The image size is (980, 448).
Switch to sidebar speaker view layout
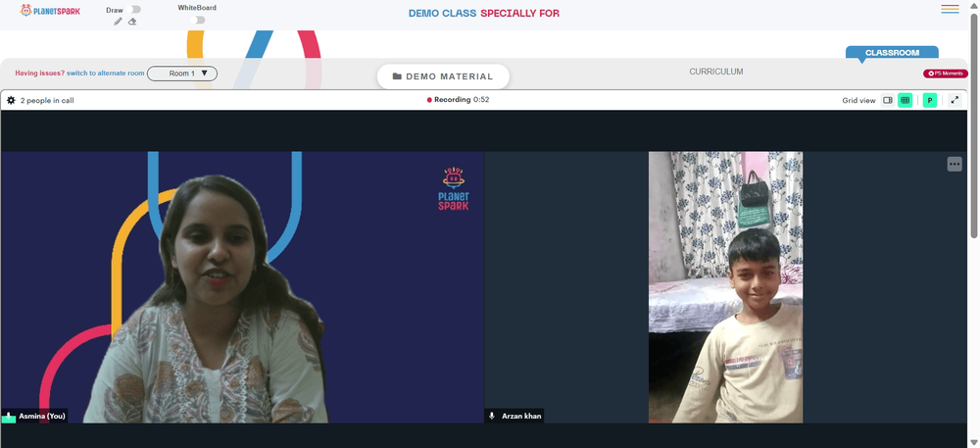pos(887,100)
